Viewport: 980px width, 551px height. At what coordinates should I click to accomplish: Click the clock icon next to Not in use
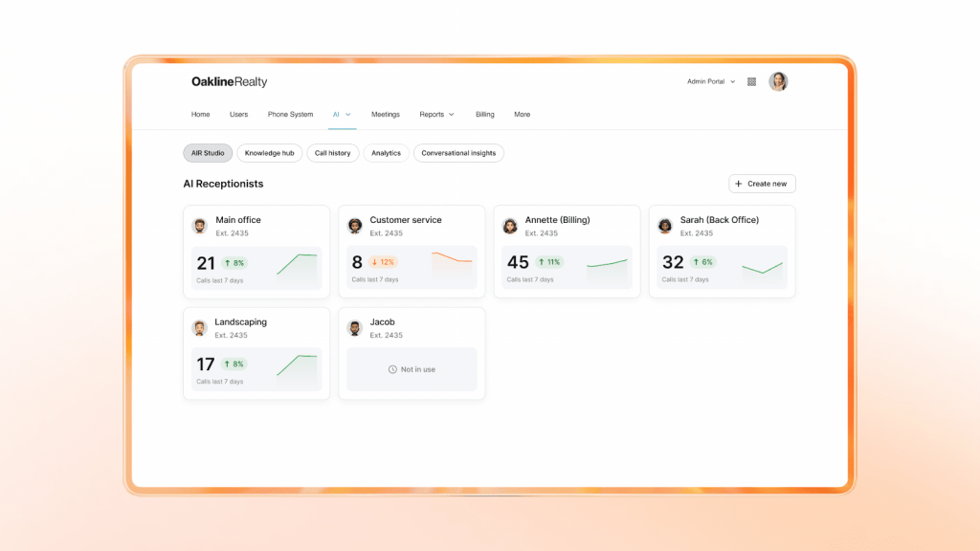coord(393,369)
